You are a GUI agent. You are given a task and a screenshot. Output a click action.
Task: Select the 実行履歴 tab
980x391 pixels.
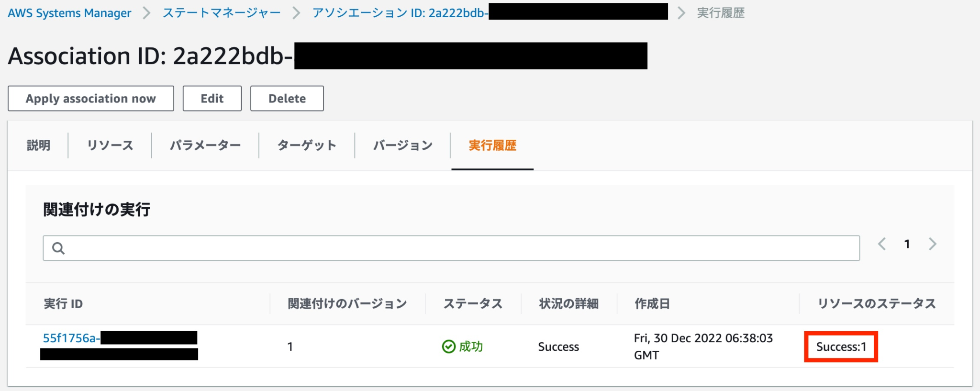(492, 145)
